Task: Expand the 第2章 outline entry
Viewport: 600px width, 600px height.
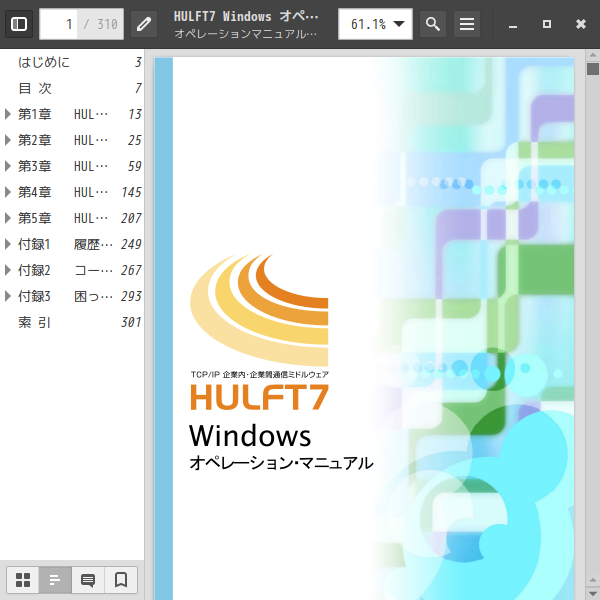Action: point(8,140)
